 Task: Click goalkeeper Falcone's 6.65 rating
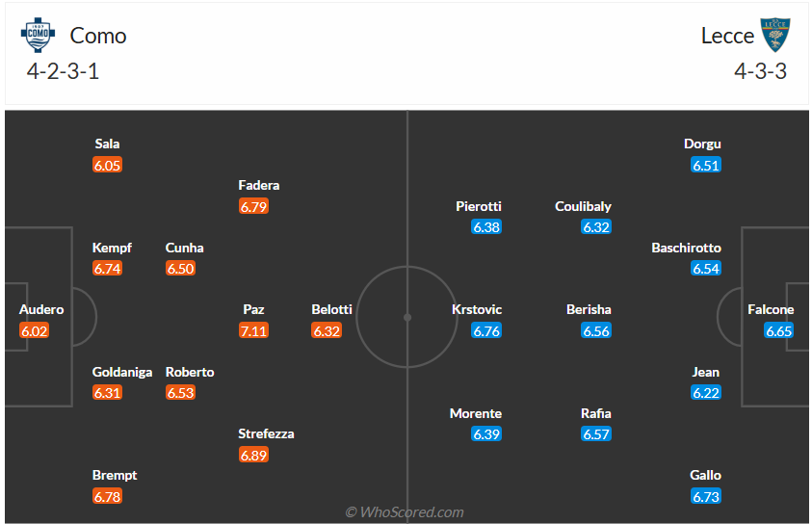click(778, 330)
